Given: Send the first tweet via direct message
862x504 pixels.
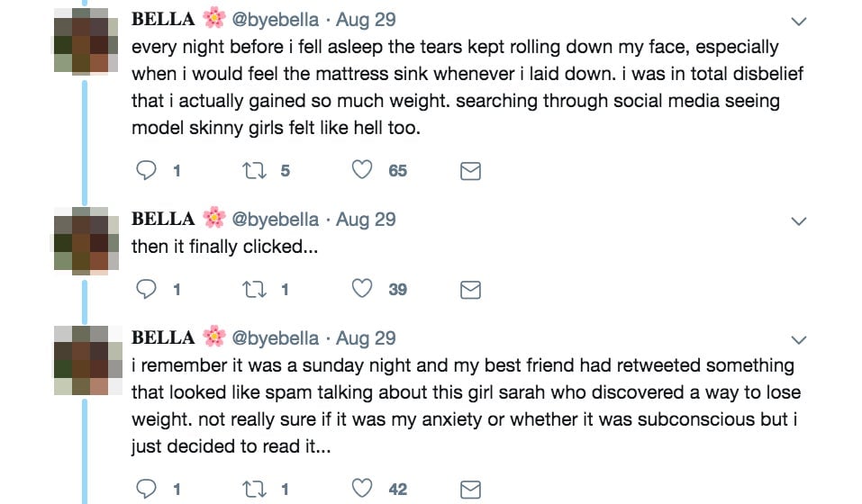Looking at the screenshot, I should [x=470, y=171].
